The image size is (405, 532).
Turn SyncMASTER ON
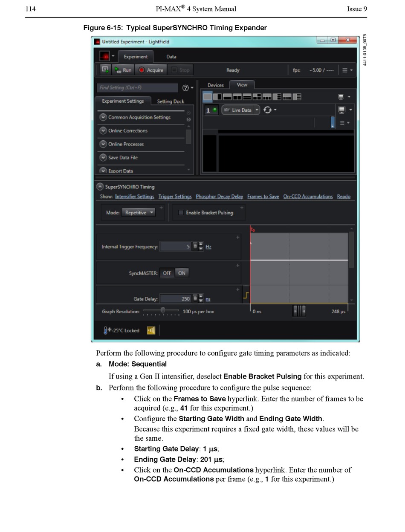coord(182,273)
